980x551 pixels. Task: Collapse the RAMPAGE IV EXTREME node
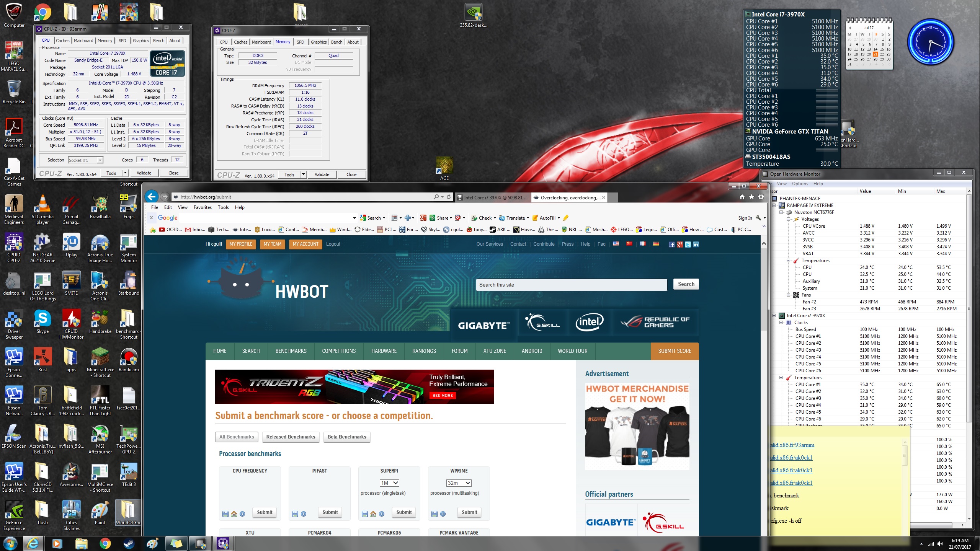coord(774,205)
